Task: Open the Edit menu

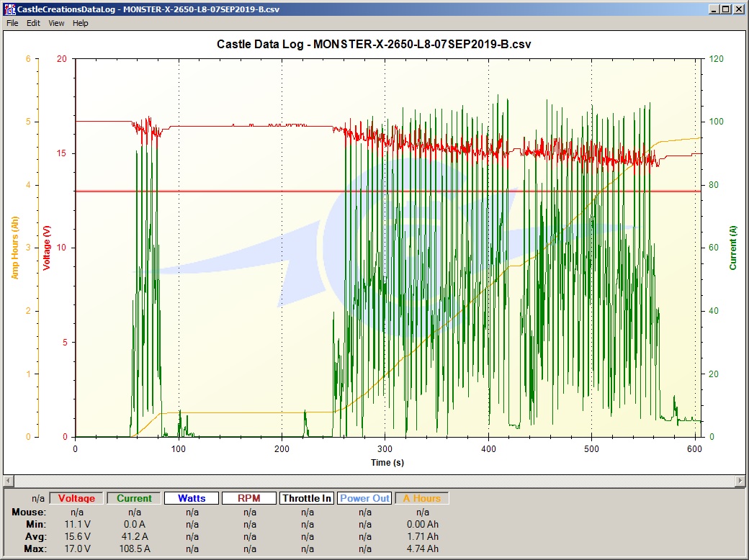Action: (33, 23)
